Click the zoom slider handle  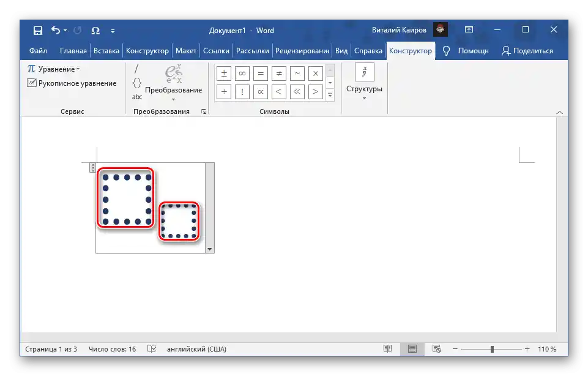492,349
